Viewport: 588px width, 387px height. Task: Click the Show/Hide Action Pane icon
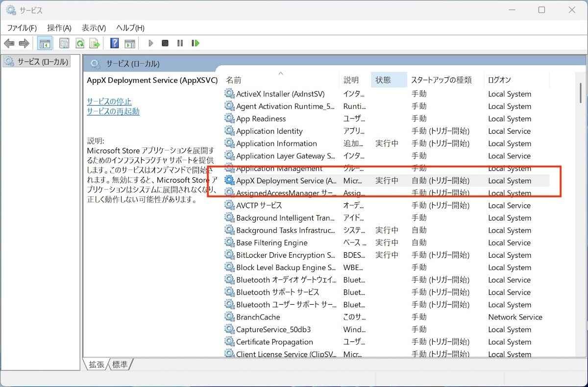130,44
